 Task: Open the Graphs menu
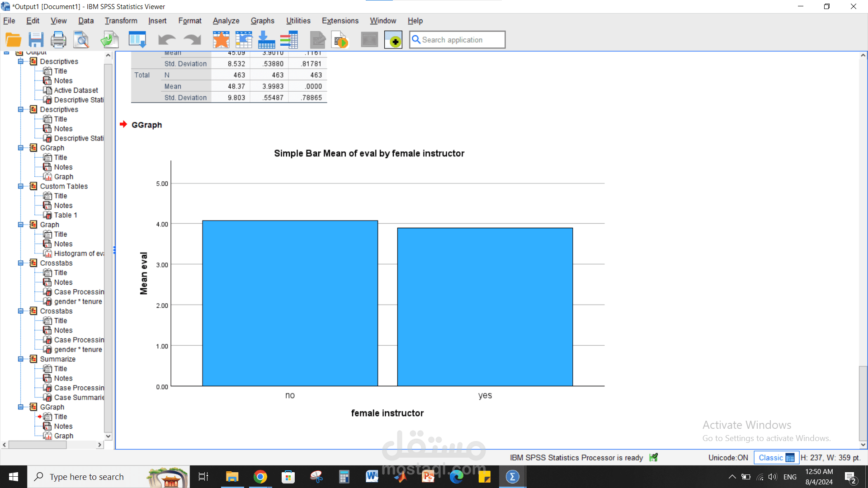[262, 21]
